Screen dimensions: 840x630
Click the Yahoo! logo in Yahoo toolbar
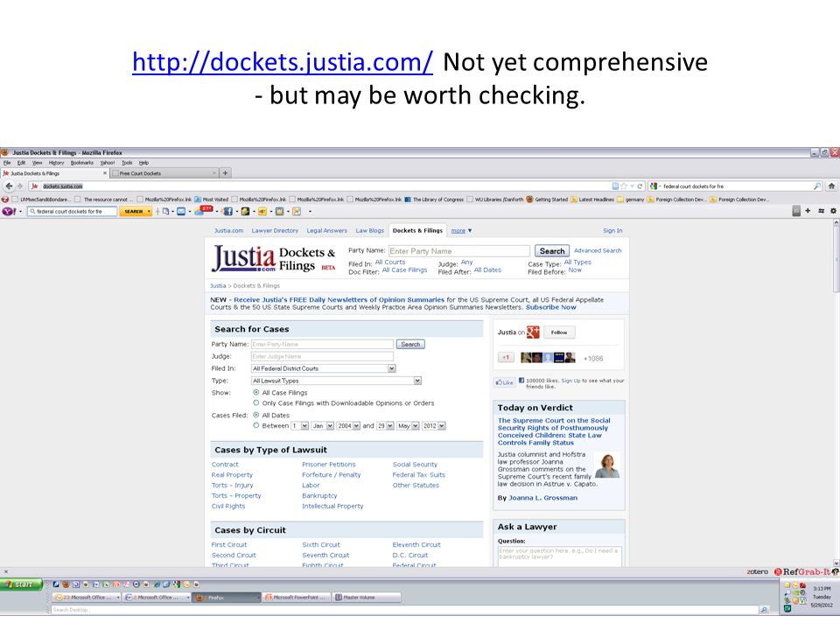[9, 212]
